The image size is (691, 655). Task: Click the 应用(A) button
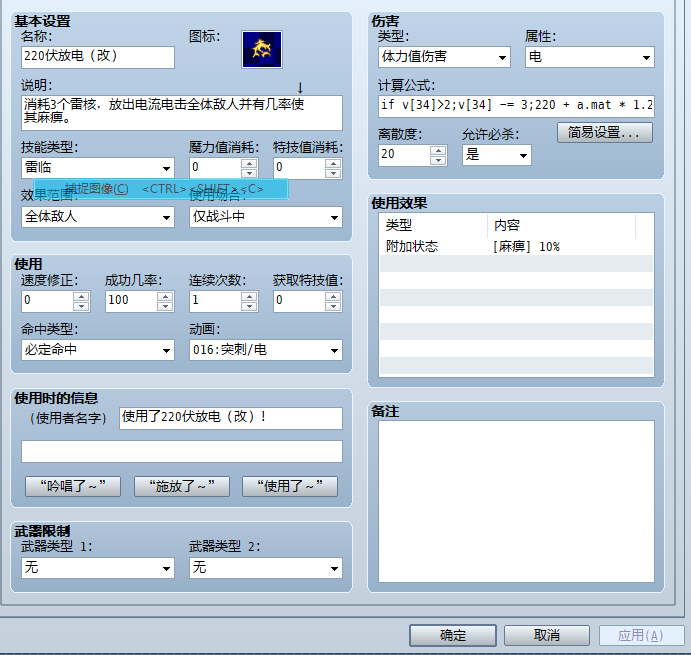tap(641, 635)
